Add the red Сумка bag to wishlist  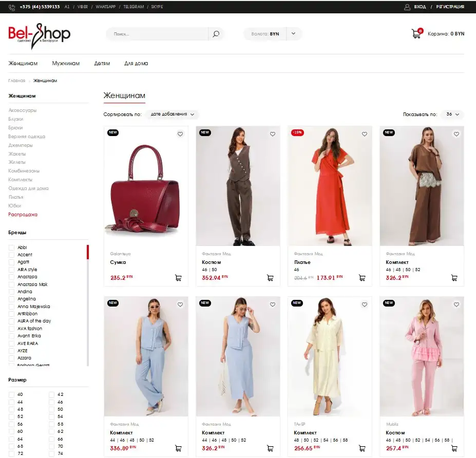[180, 134]
